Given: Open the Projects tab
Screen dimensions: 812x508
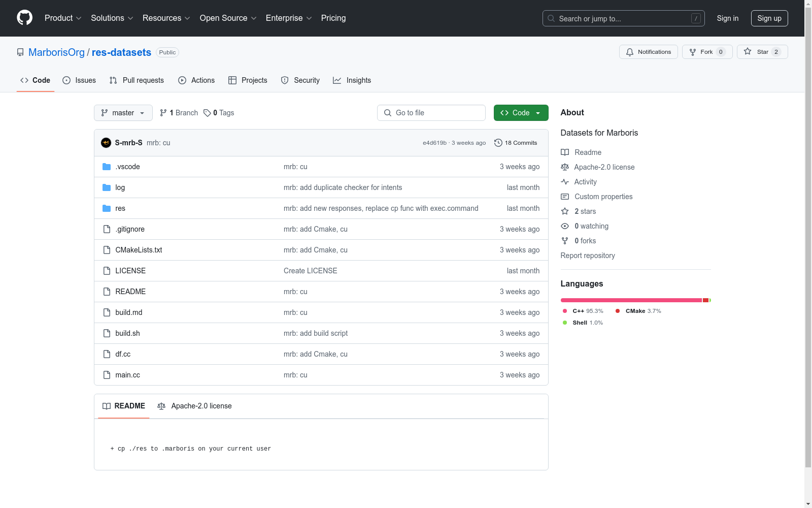Looking at the screenshot, I should pyautogui.click(x=248, y=80).
